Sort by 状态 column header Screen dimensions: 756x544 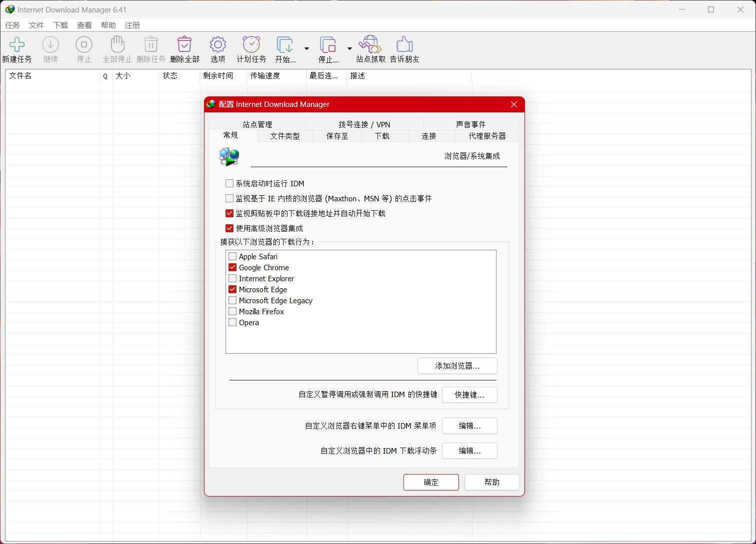tap(179, 76)
